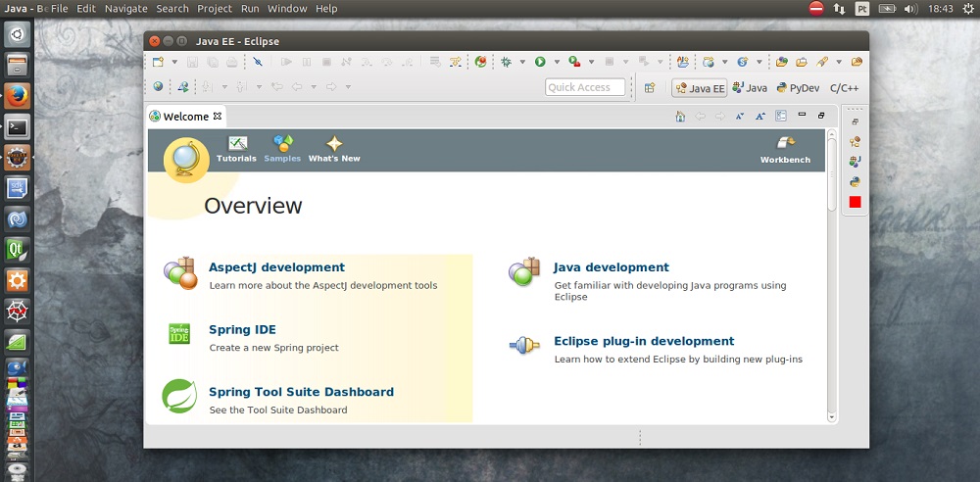Viewport: 980px width, 482px height.
Task: Click the Quick Access search field
Action: (585, 87)
